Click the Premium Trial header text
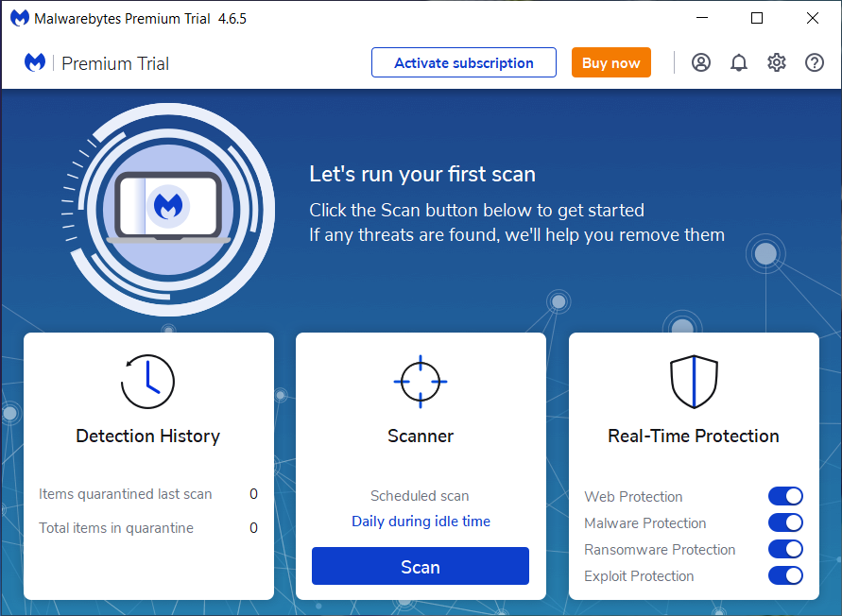This screenshot has height=616, width=842. [x=115, y=63]
